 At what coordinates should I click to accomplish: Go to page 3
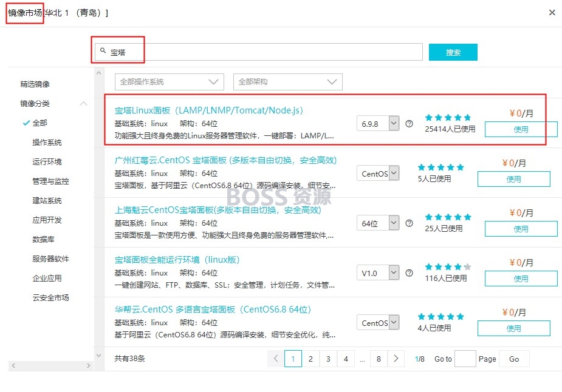[x=328, y=359]
